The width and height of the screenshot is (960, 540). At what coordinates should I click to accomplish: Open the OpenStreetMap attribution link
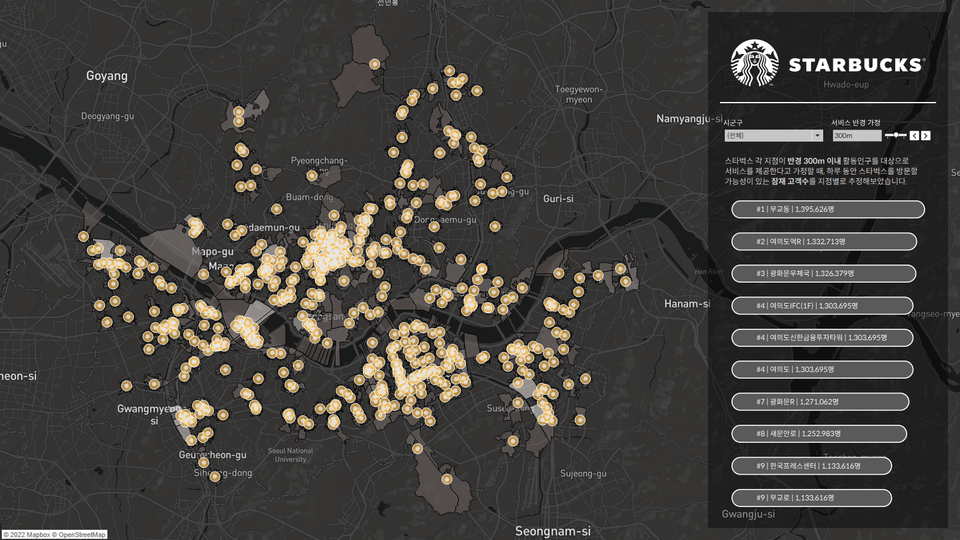[x=81, y=534]
